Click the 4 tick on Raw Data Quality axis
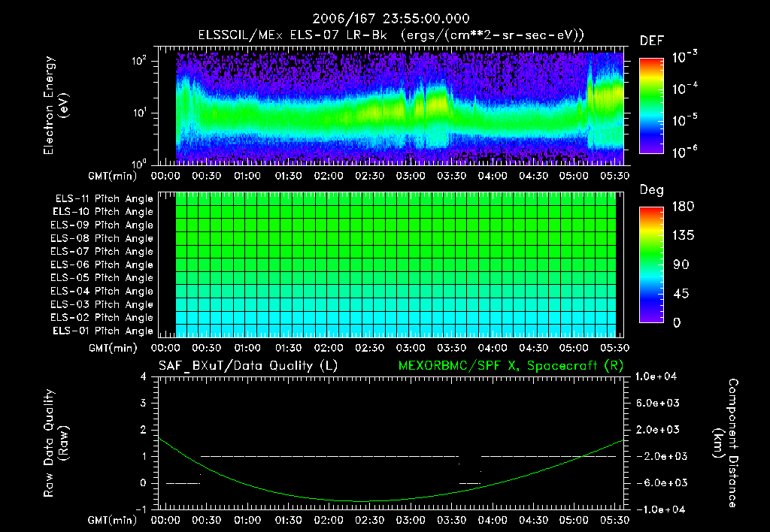770x532 pixels. coord(143,377)
